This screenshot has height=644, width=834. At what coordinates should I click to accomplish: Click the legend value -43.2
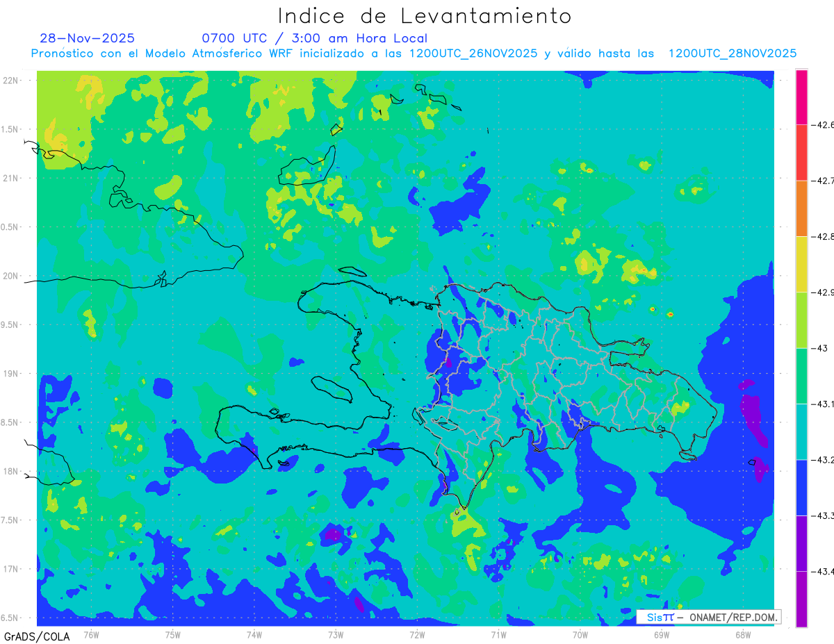tap(823, 459)
